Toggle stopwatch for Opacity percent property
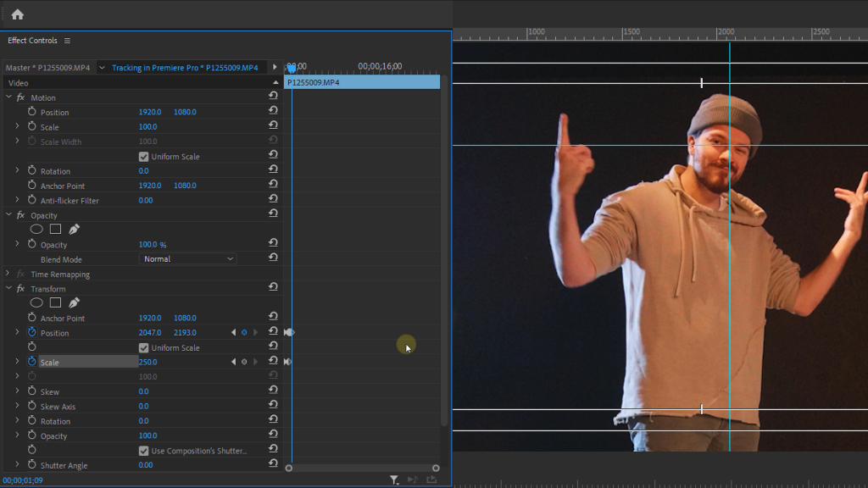The image size is (868, 488). pyautogui.click(x=32, y=244)
